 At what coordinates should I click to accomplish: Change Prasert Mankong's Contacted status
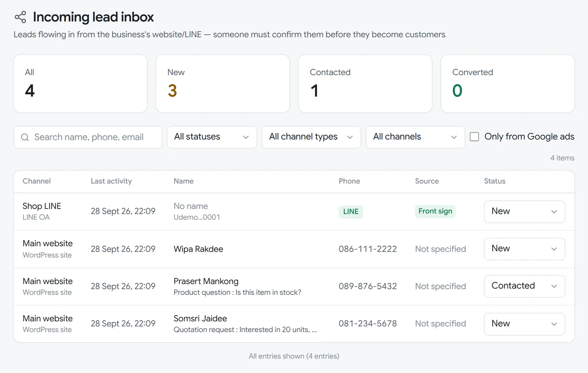point(524,286)
